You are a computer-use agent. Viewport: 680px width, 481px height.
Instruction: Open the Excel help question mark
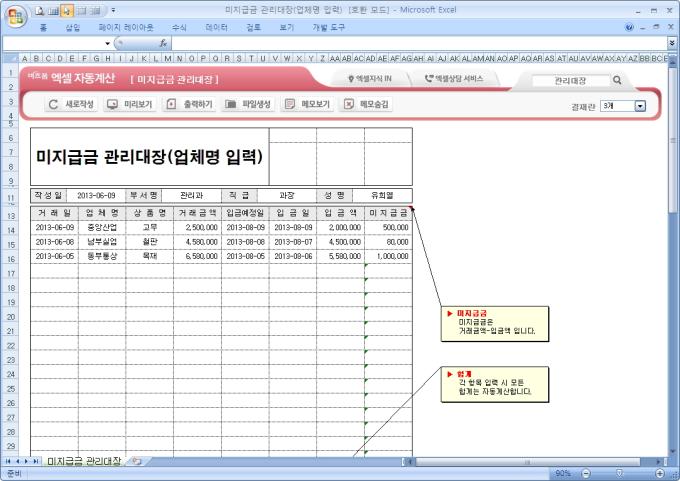tap(629, 28)
